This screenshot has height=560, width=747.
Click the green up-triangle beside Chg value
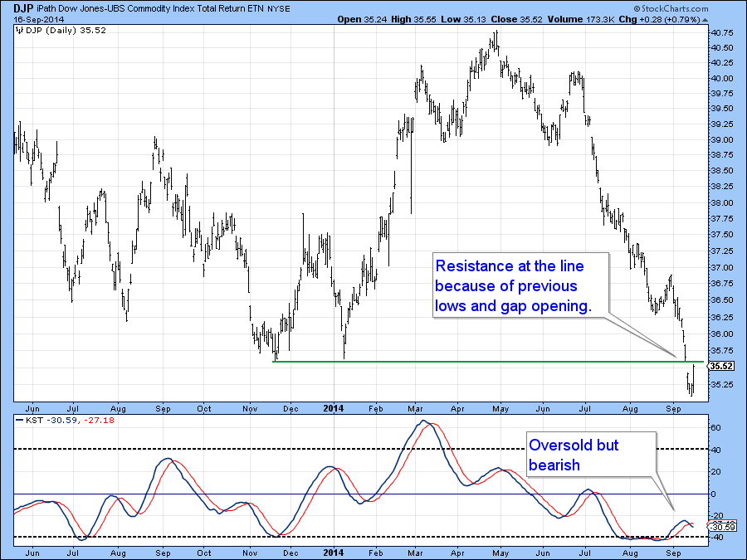(705, 20)
